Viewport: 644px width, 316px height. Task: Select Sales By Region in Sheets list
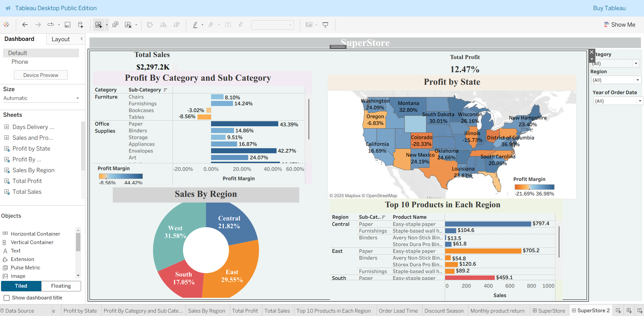click(33, 170)
